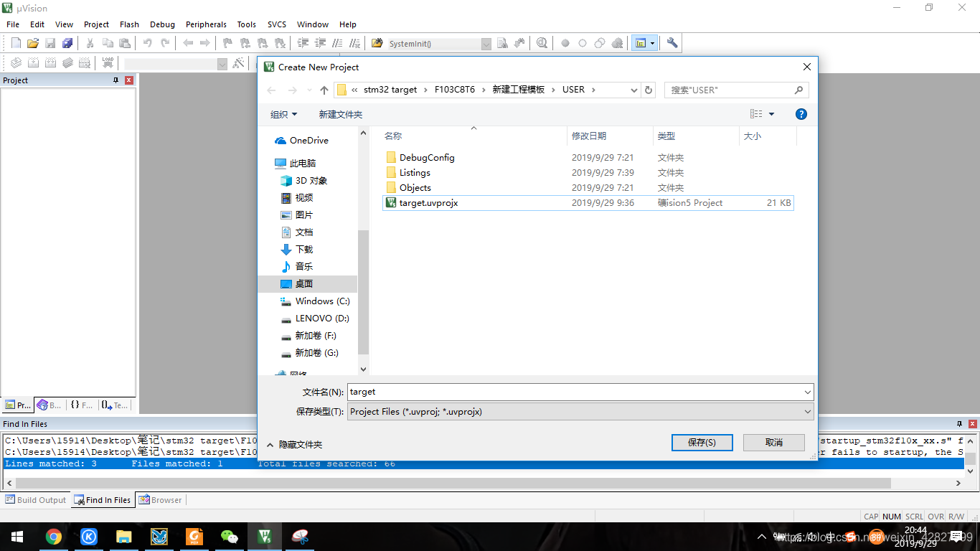
Task: Open the Debug menu
Action: click(x=162, y=24)
